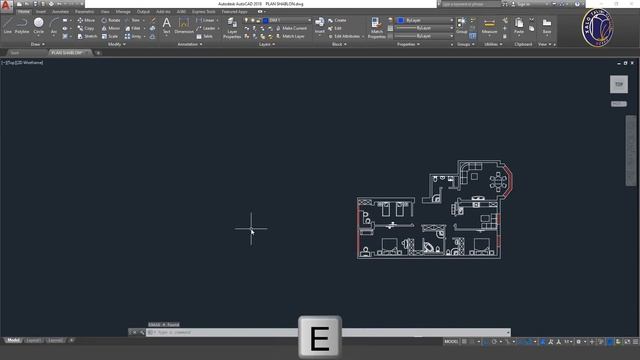Click the Copy tool

86,28
